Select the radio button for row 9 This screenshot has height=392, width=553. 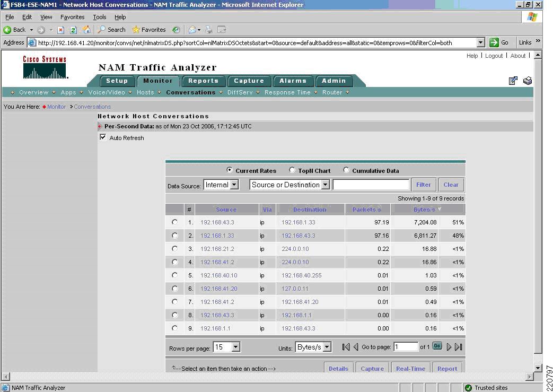click(x=174, y=328)
